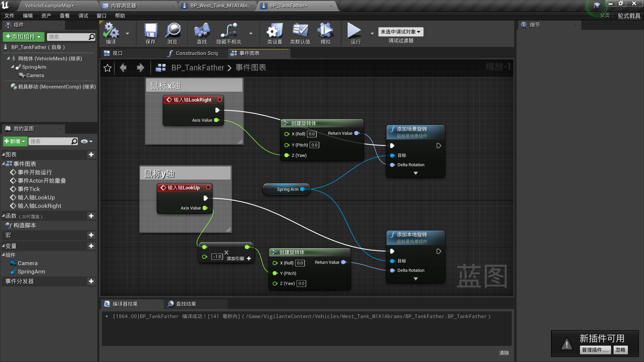644x362 pixels.
Task: Open the Add Component dropdown
Action: coord(23,37)
